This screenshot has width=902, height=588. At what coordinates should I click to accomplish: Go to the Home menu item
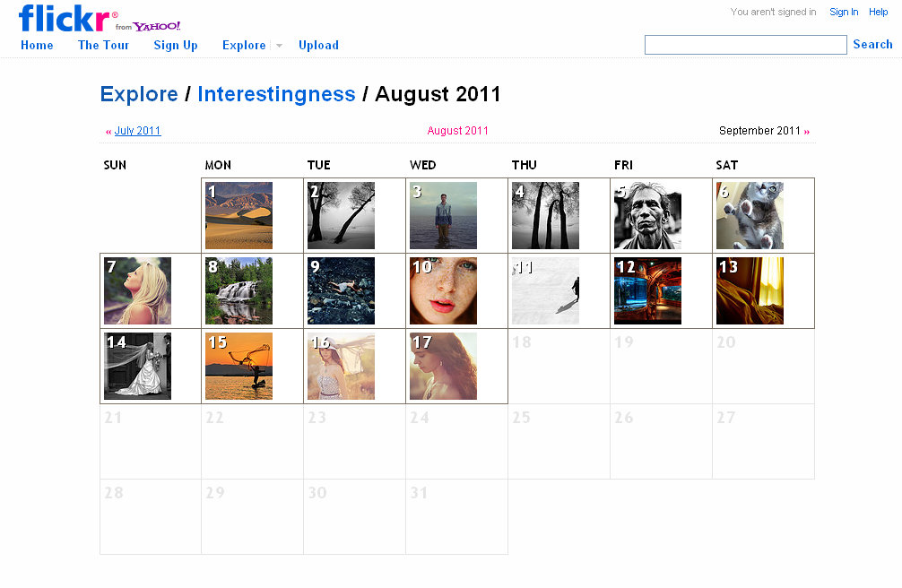pos(37,46)
